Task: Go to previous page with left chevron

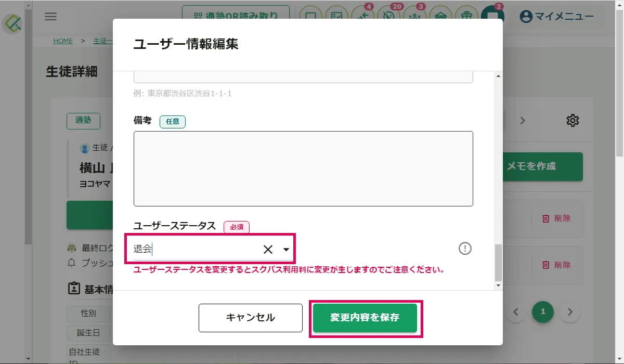Action: coord(516,312)
